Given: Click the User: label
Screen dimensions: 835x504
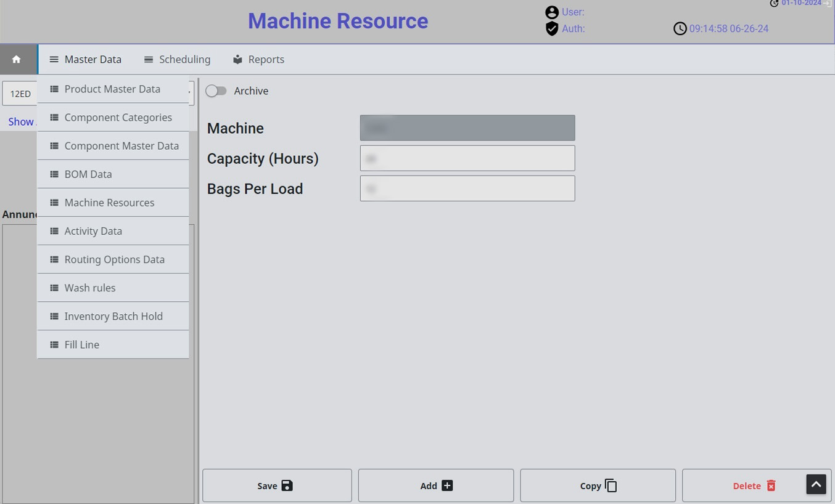Looking at the screenshot, I should 573,12.
